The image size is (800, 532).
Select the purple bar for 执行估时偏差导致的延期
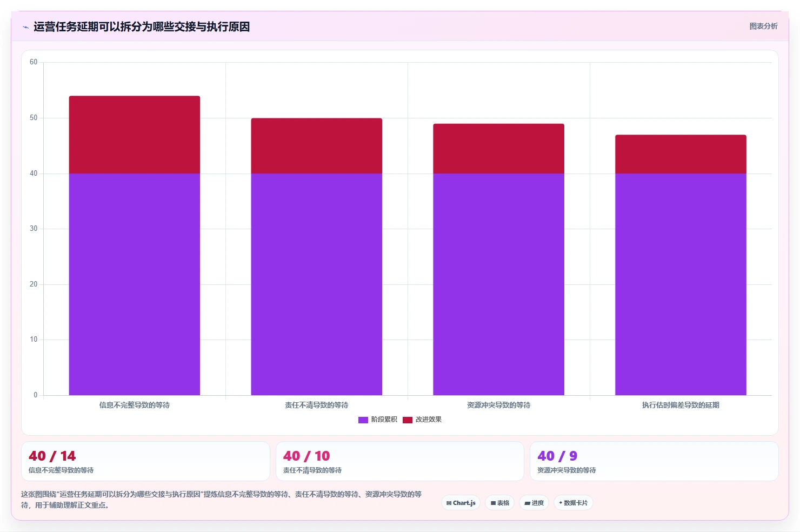(681, 284)
